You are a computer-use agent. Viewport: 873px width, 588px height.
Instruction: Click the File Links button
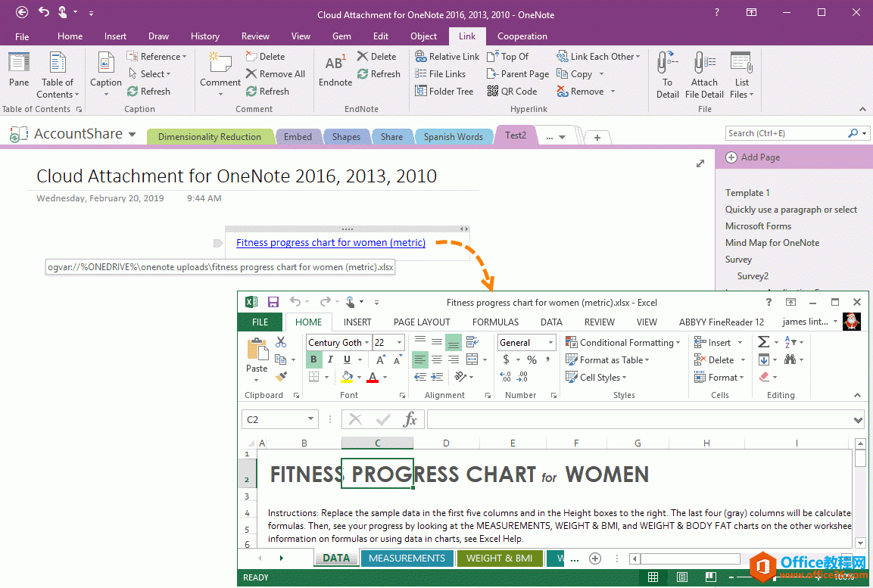[x=441, y=74]
